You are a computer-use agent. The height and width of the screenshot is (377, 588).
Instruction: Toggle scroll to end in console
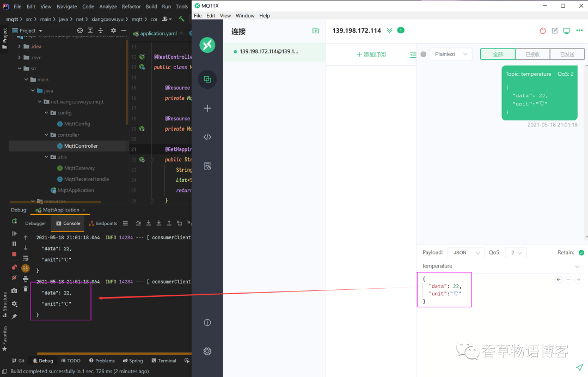26,268
